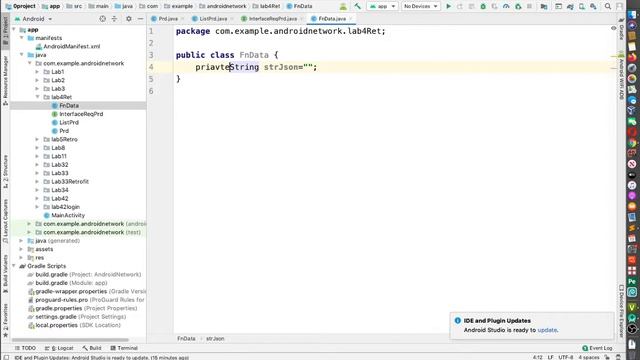The height and width of the screenshot is (360, 640).
Task: Expand the lab42login package
Action: pyautogui.click(x=38, y=207)
